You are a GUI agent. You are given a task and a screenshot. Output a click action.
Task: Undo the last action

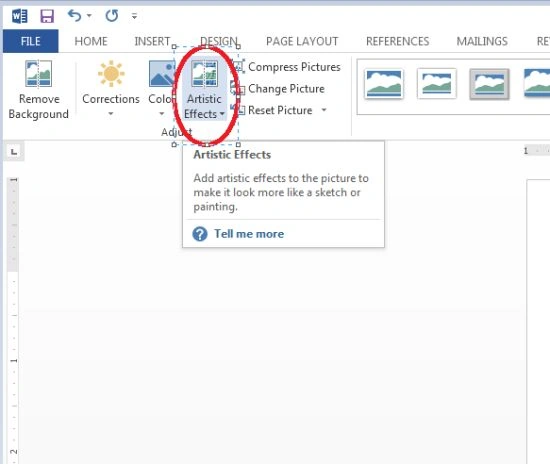click(x=74, y=16)
